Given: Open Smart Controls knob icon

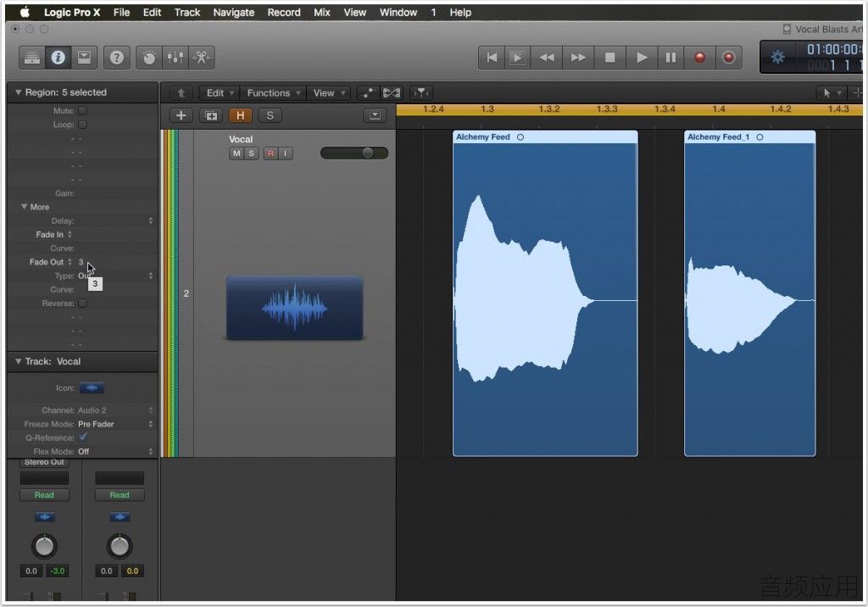Looking at the screenshot, I should pos(149,58).
